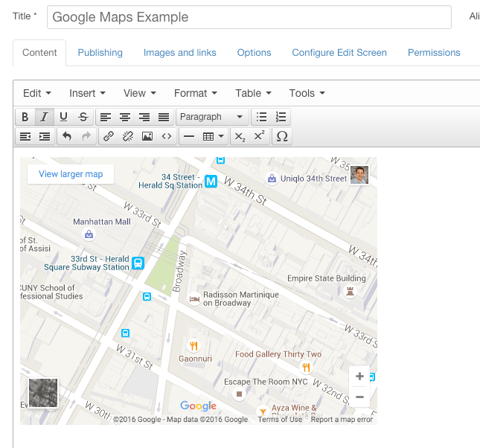Viewport: 480px width, 448px height.
Task: Open the Images and links tab
Action: pos(180,53)
